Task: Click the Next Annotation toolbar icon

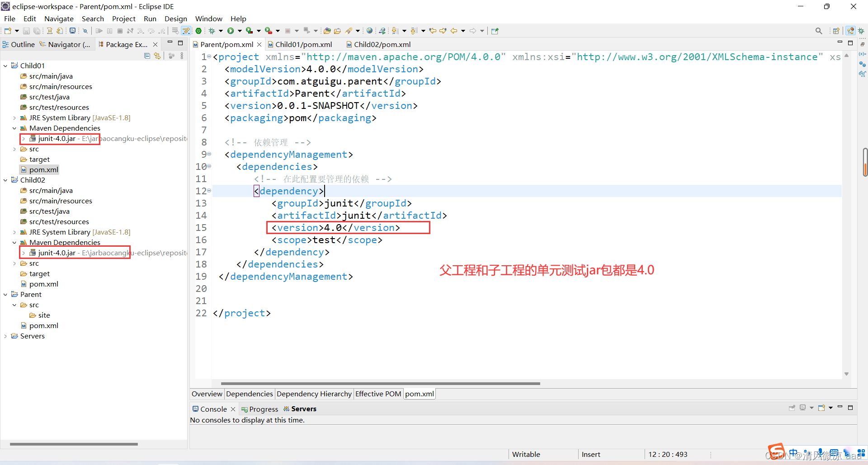Action: [395, 31]
